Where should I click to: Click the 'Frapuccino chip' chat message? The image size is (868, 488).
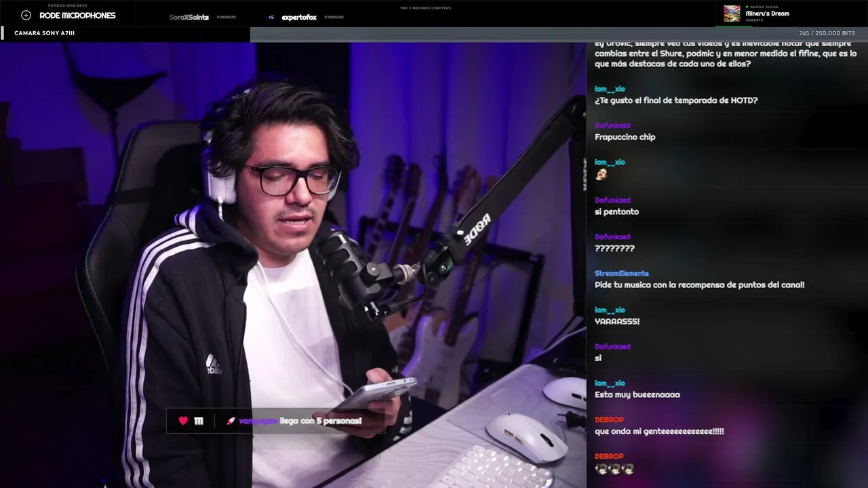(625, 137)
